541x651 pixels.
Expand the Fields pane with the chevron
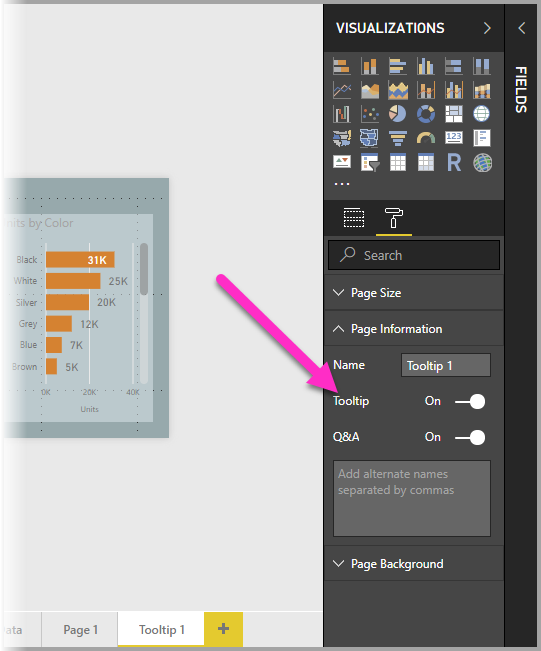click(522, 28)
